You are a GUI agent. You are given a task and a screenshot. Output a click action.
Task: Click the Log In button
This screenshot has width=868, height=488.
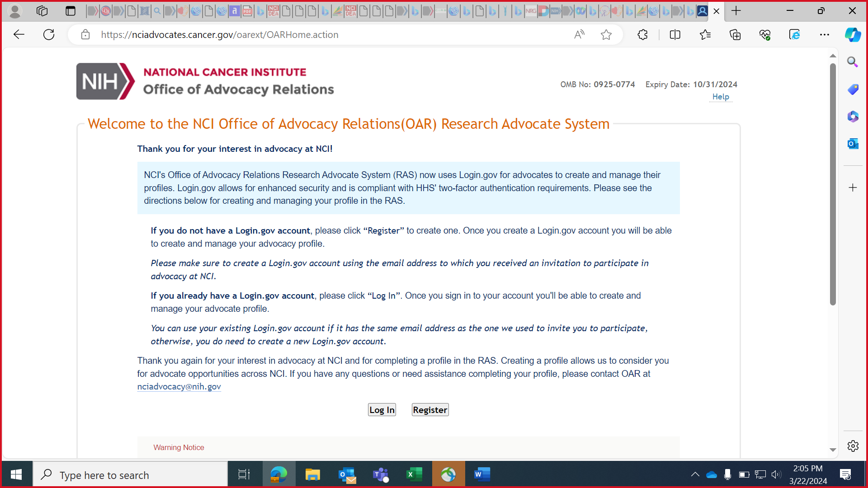click(x=382, y=410)
